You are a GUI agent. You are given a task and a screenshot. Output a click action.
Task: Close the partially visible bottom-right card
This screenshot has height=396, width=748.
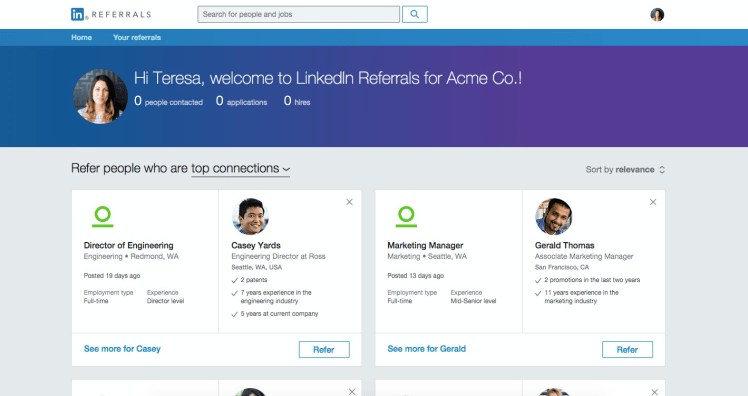tap(654, 392)
